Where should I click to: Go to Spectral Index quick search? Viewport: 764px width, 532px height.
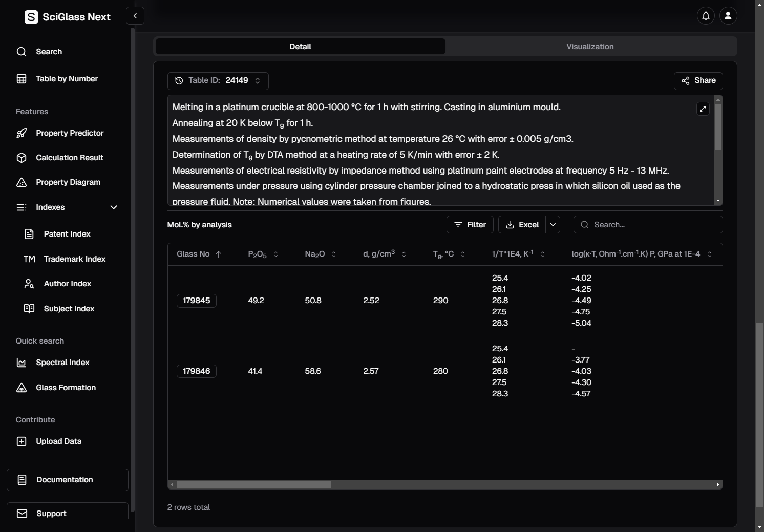(x=62, y=363)
